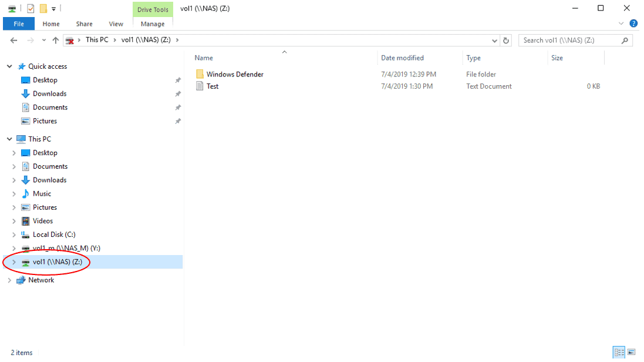
Task: Switch to details view button
Action: point(619,353)
